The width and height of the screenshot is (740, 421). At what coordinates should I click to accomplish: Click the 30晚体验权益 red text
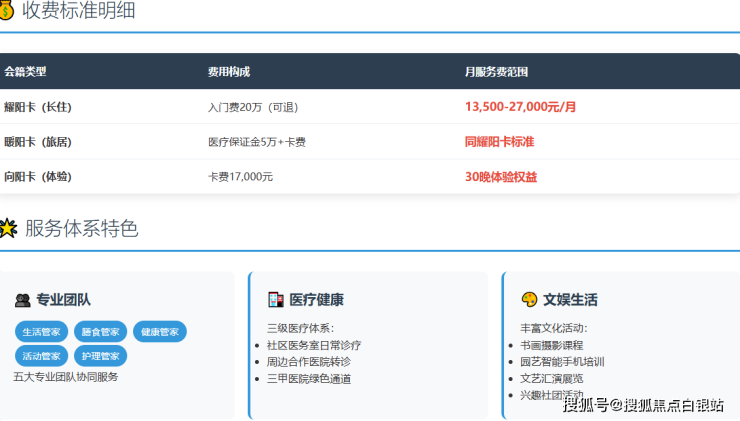(x=501, y=177)
